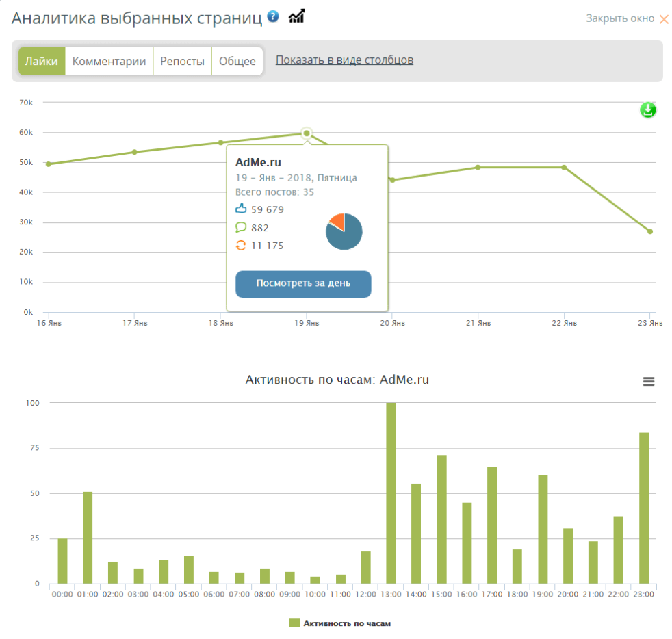Switch to the Комментарии tab
The image size is (672, 639).
coord(109,61)
